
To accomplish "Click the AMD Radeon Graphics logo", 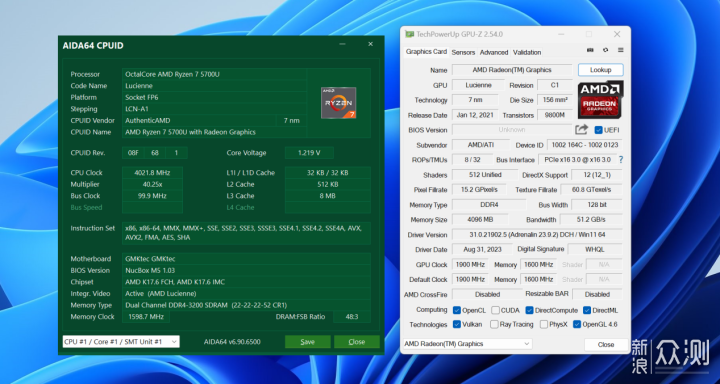I will pyautogui.click(x=600, y=99).
